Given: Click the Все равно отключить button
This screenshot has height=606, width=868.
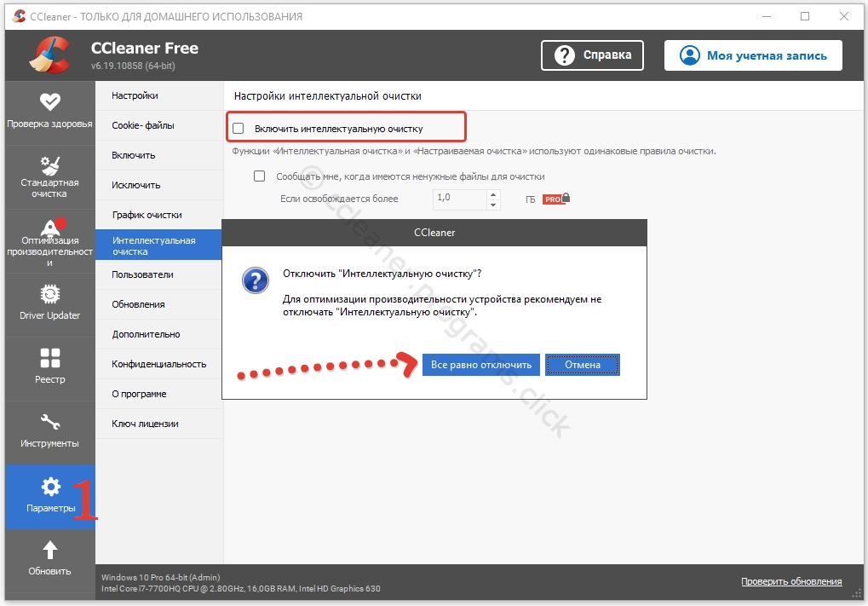Looking at the screenshot, I should (x=481, y=365).
